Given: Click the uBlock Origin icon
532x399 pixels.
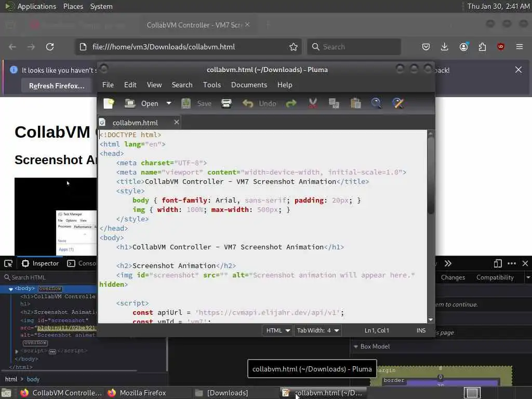Looking at the screenshot, I should point(500,47).
